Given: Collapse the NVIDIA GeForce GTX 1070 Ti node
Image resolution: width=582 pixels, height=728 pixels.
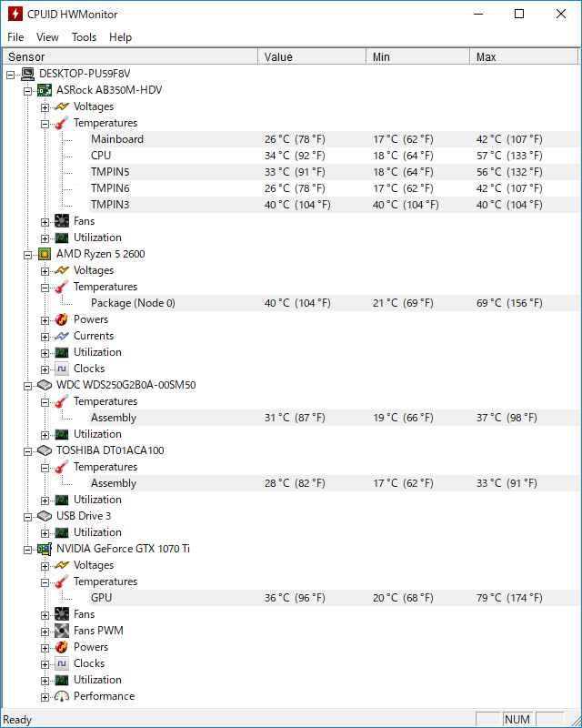Looking at the screenshot, I should [27, 550].
